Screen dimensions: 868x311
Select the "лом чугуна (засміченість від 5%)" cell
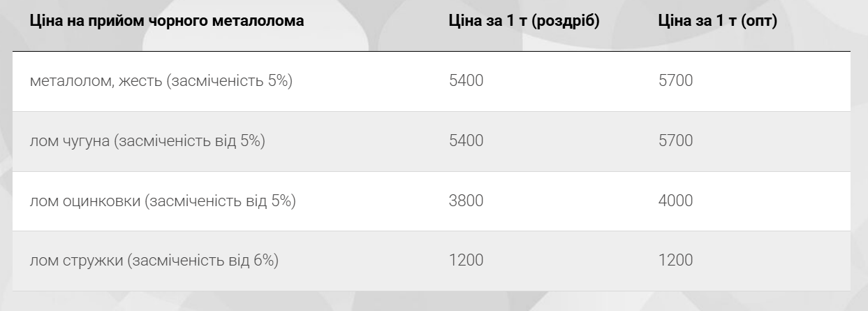[147, 141]
